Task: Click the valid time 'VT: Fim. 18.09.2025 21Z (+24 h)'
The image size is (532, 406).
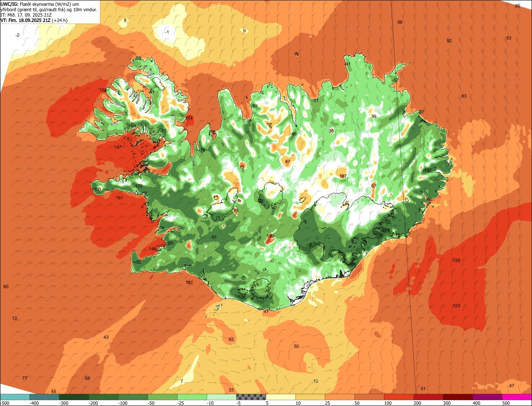Action: click(34, 20)
